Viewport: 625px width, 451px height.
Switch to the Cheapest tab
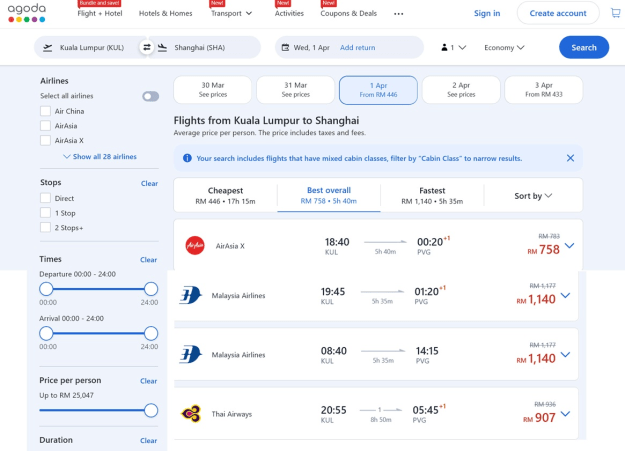(225, 195)
